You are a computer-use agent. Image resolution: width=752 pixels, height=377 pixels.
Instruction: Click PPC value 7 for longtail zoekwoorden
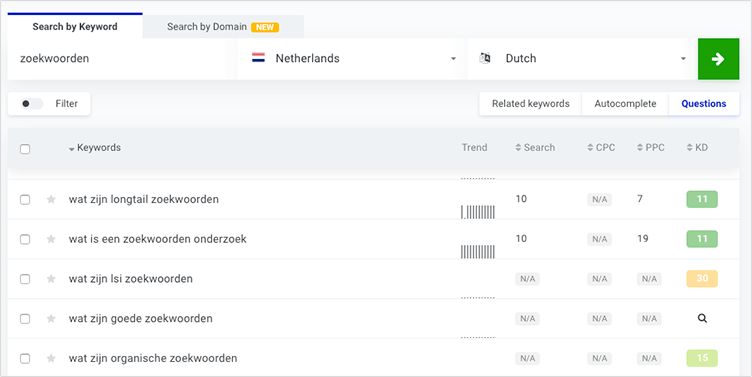coord(640,199)
